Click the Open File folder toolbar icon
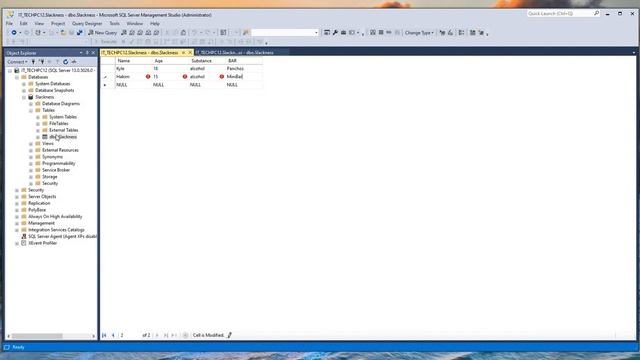This screenshot has width=640, height=360. click(63, 33)
